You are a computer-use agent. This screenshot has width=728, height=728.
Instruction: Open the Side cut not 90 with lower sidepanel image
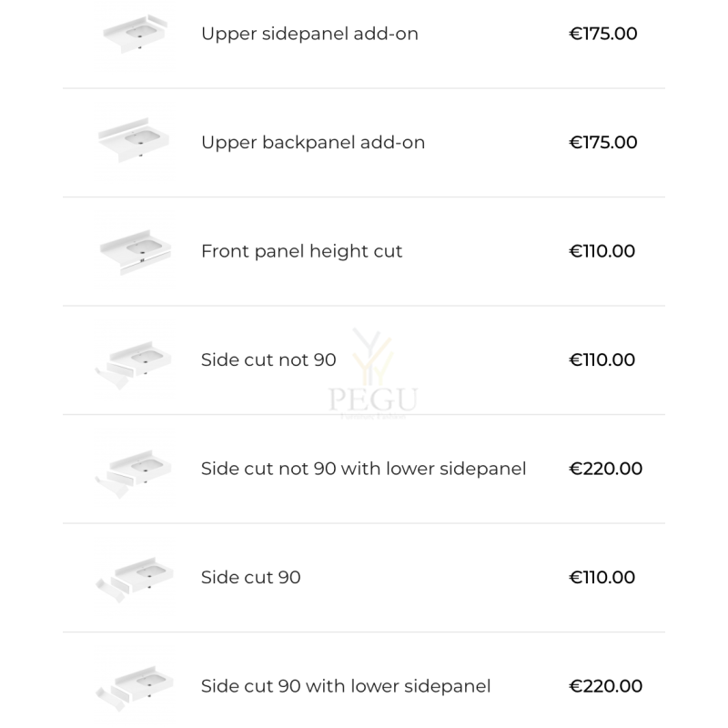point(134,473)
